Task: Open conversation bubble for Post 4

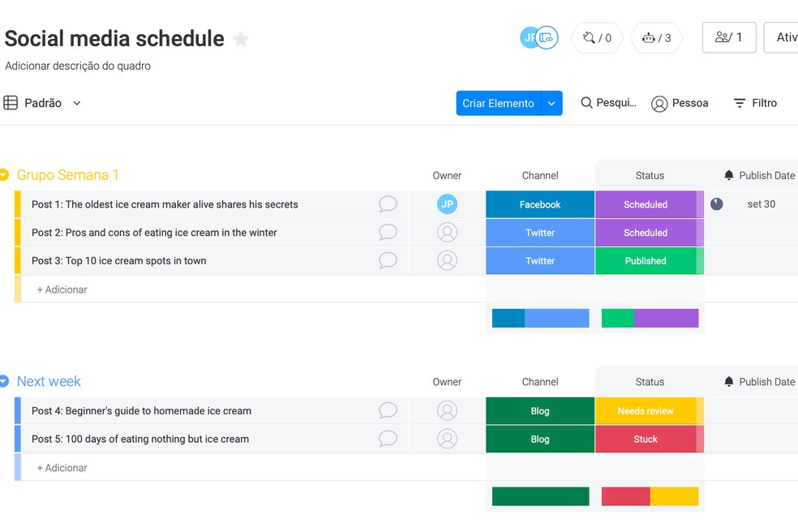Action: point(388,411)
